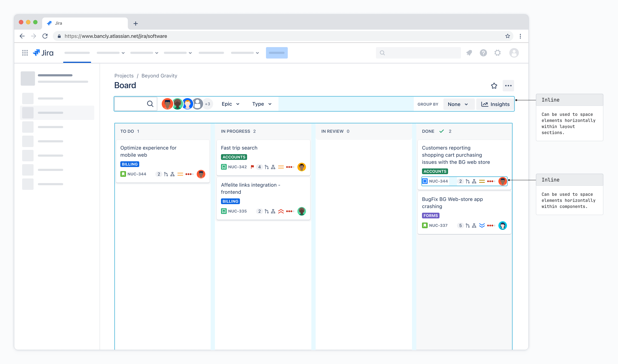Click the help question mark icon
Viewport: 618px width, 364px height.
(x=483, y=53)
